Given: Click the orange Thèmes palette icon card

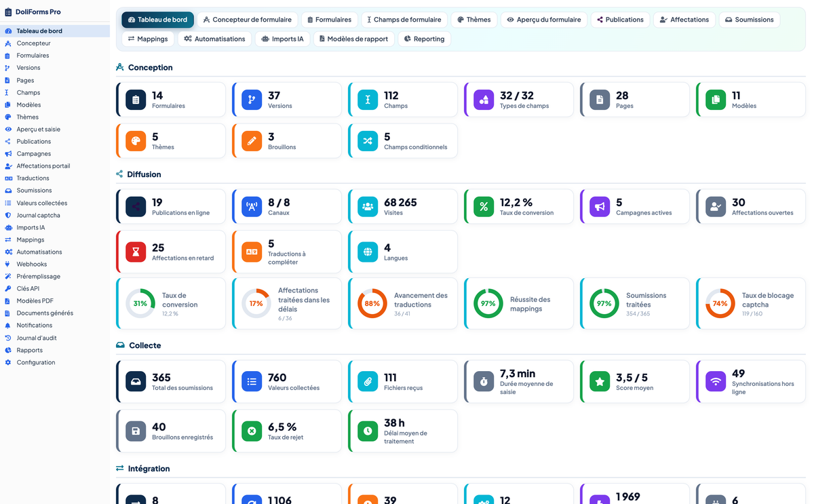Looking at the screenshot, I should pyautogui.click(x=136, y=141).
